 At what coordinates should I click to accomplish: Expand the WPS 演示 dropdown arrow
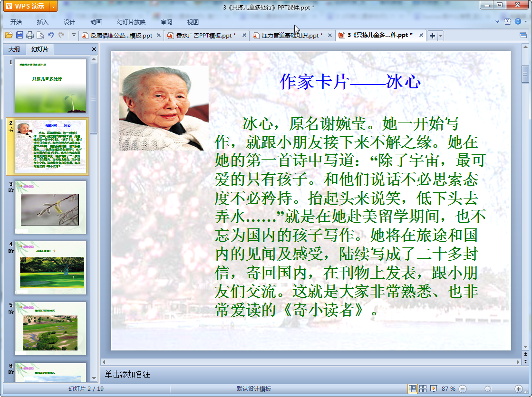54,7
